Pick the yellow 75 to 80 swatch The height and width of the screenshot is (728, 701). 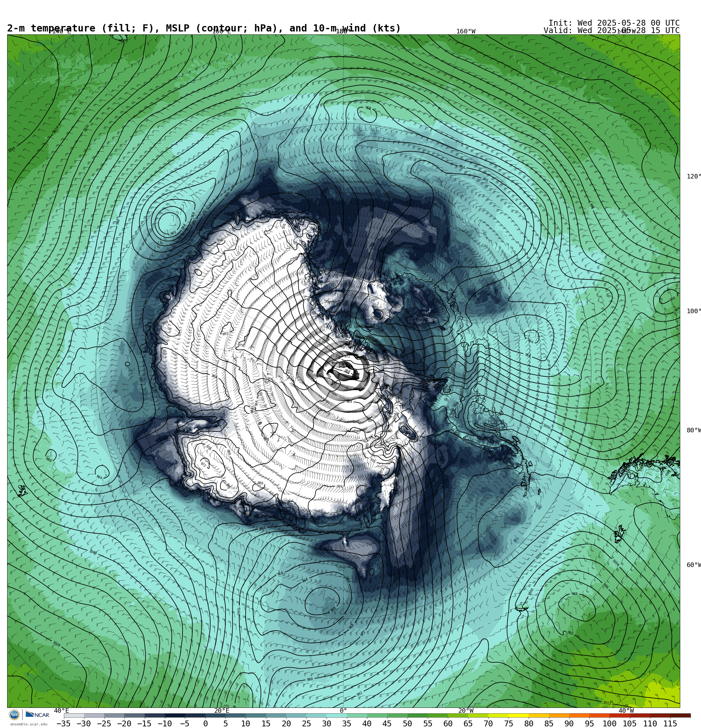click(x=518, y=715)
